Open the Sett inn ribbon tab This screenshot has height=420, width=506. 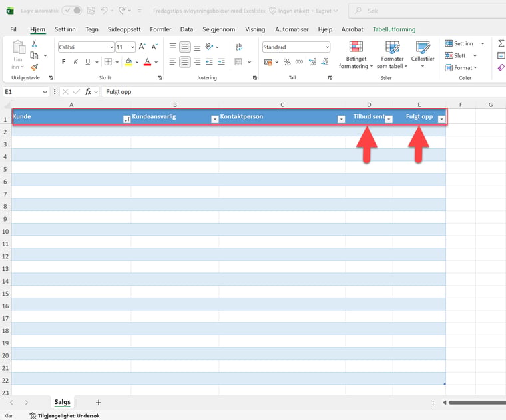[x=65, y=29]
